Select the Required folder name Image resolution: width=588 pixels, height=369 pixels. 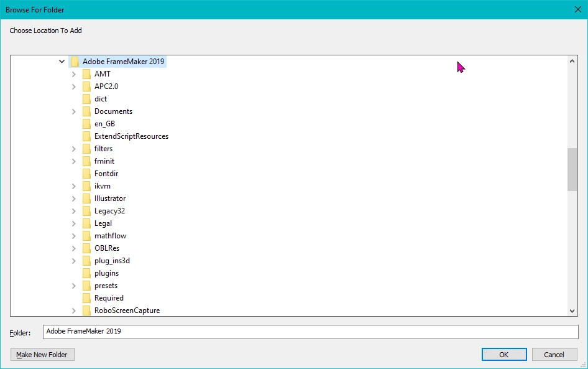(109, 298)
